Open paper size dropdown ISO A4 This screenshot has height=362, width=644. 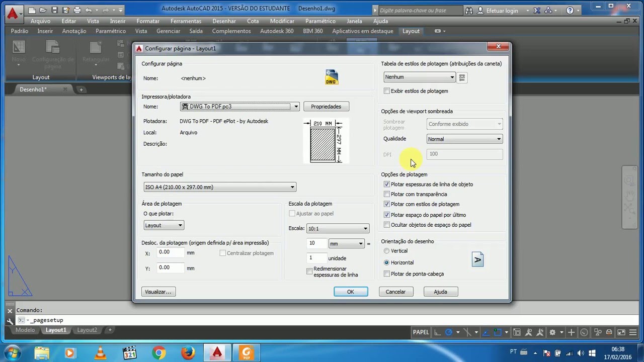pyautogui.click(x=220, y=187)
